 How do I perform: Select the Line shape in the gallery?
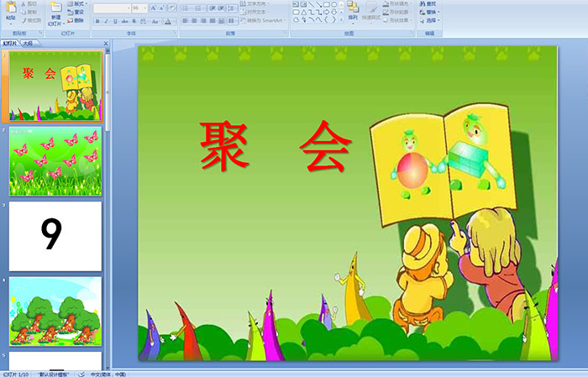click(311, 4)
